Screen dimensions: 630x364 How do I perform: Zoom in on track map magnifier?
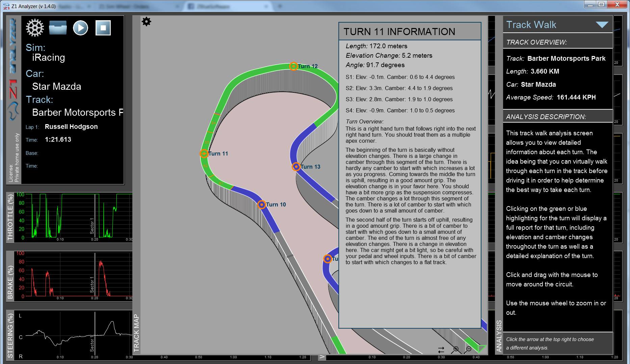click(x=455, y=349)
